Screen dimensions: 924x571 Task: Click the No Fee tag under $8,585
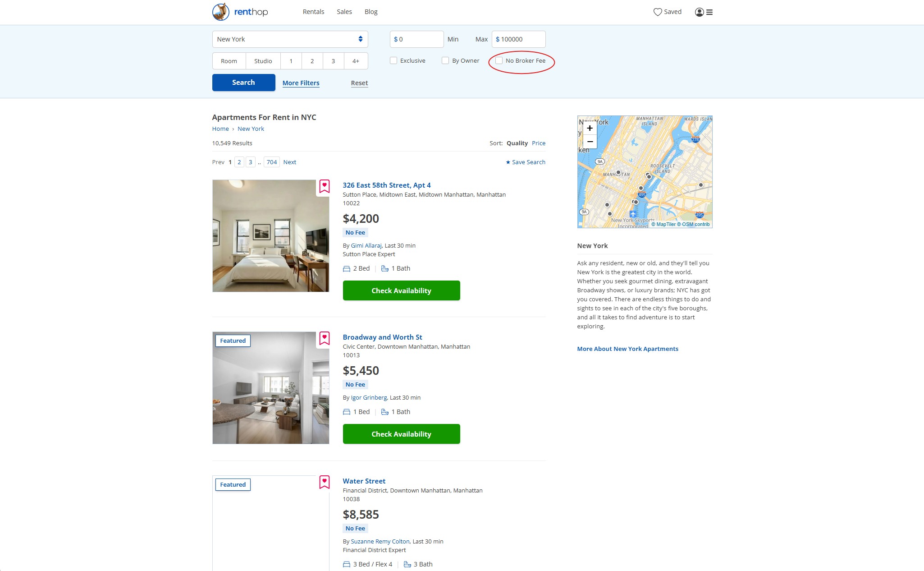pos(355,529)
